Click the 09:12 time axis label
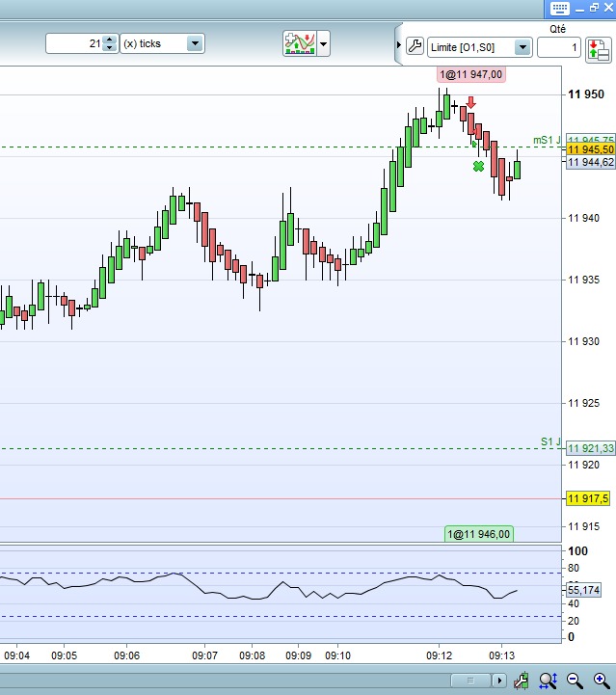The height and width of the screenshot is (695, 616). click(440, 655)
